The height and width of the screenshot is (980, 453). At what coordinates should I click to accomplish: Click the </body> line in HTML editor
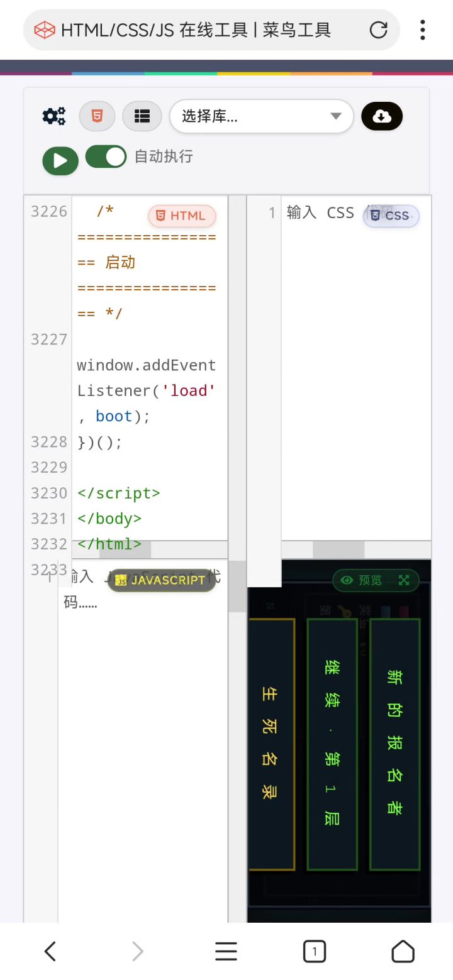(109, 519)
